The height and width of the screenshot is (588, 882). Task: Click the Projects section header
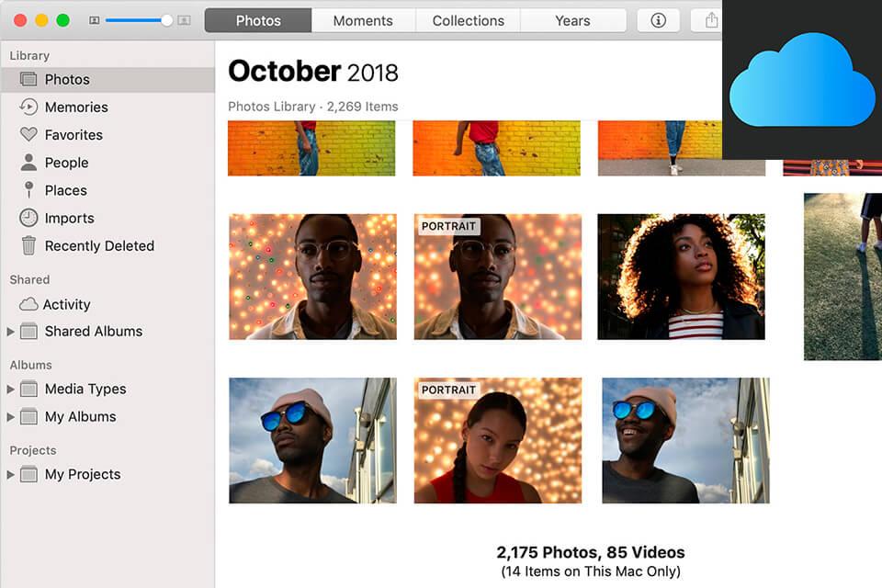pyautogui.click(x=33, y=450)
